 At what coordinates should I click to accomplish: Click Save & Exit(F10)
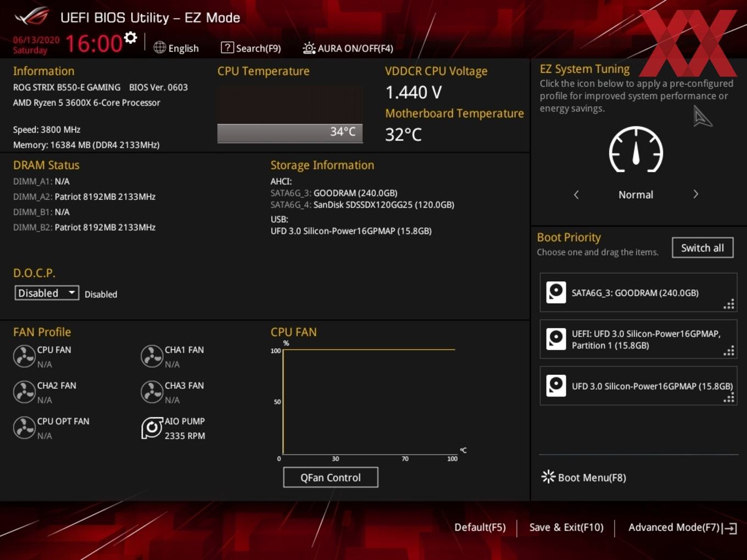click(x=566, y=528)
